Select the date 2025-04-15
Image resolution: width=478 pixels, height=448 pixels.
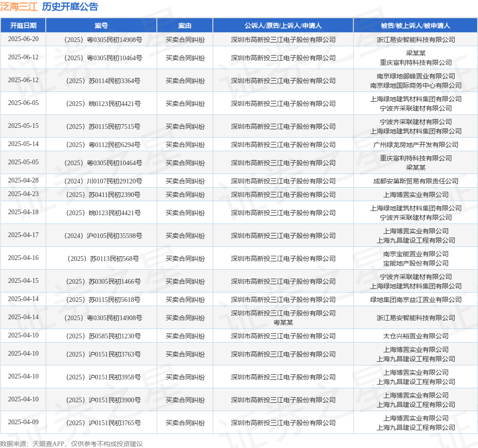(x=23, y=280)
